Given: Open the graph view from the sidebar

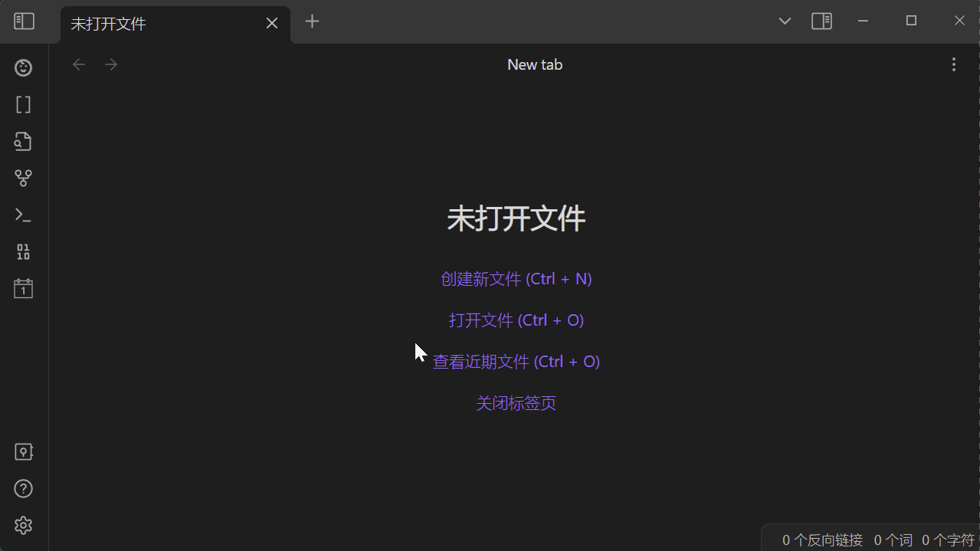Looking at the screenshot, I should click(x=23, y=178).
